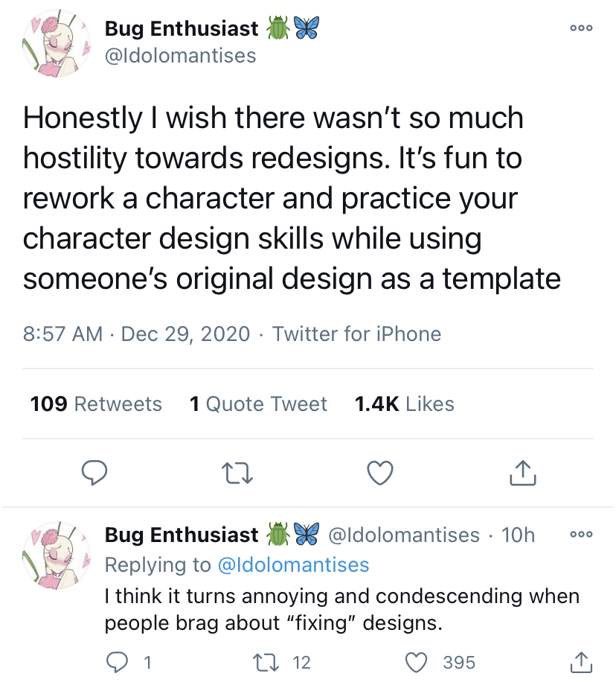The width and height of the screenshot is (616, 685).
Task: Open the reply tweet's three-dot menu
Action: click(x=581, y=534)
